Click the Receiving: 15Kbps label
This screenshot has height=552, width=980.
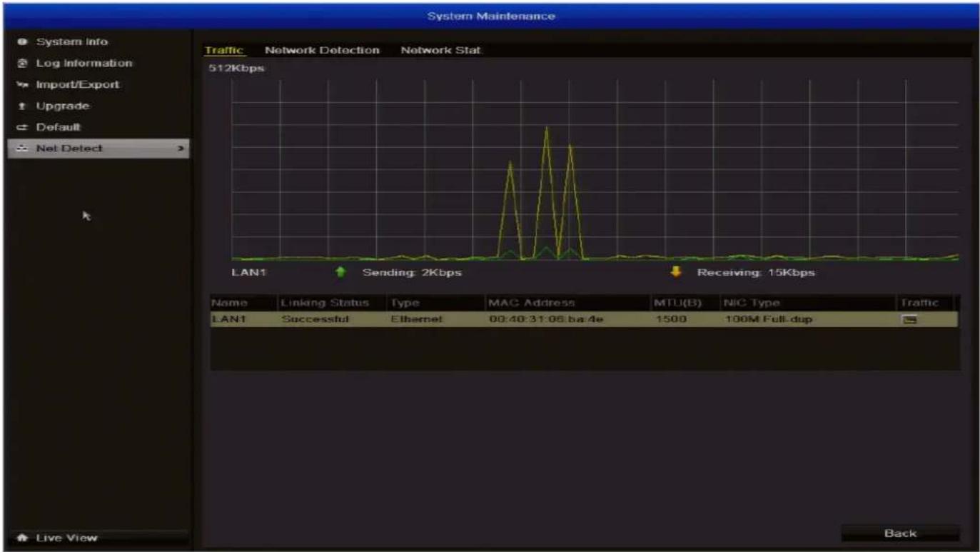coord(757,273)
